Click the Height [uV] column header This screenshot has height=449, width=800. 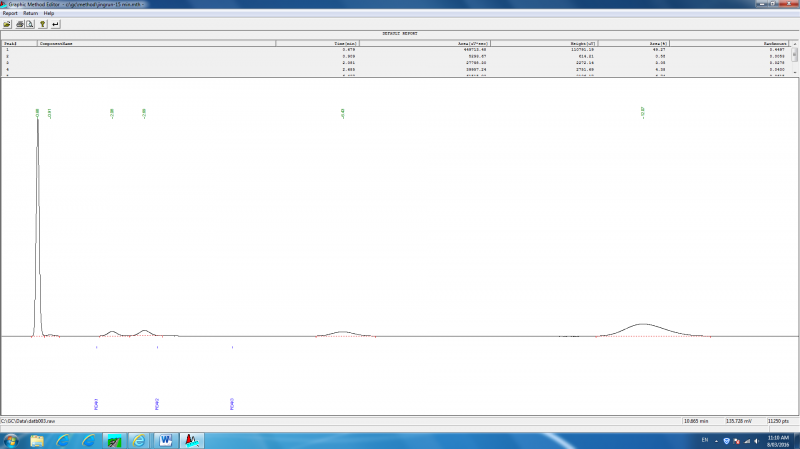click(x=543, y=43)
